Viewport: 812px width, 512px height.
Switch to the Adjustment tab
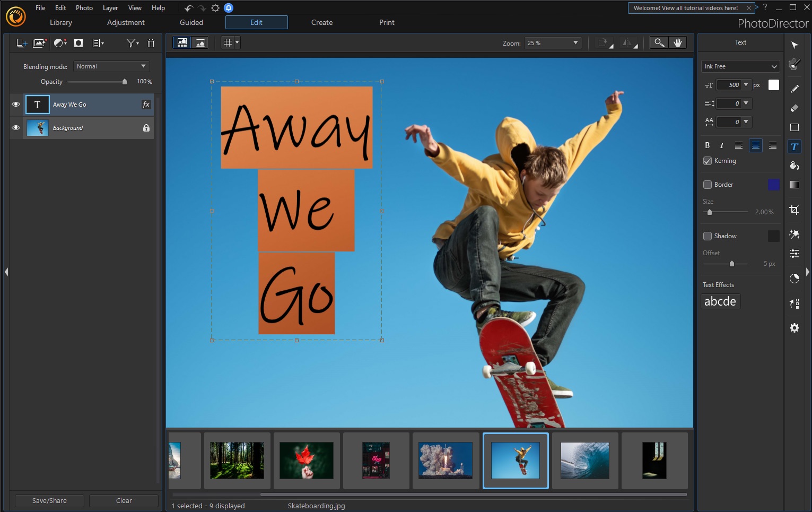click(126, 22)
